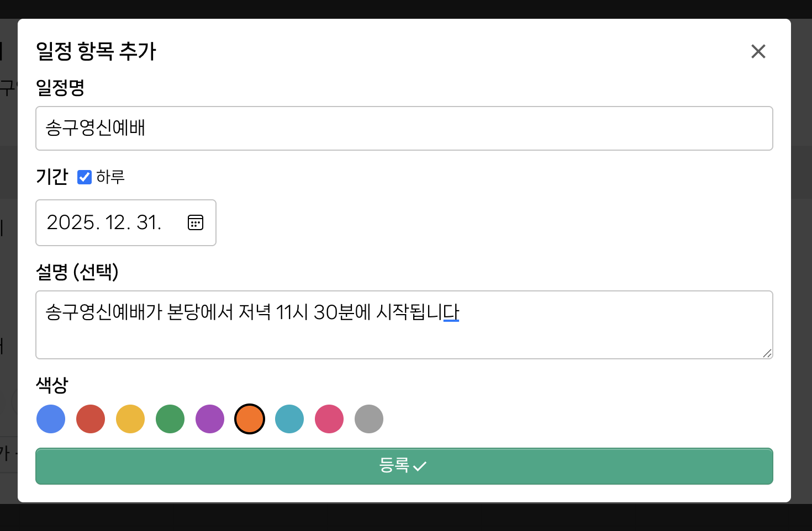Pick the green color swatch
Viewport: 812px width, 531px height.
tap(170, 419)
